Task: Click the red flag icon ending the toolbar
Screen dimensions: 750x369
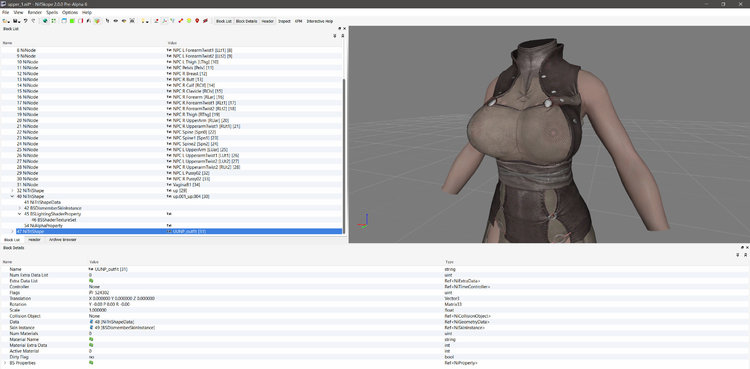Action: (x=206, y=21)
